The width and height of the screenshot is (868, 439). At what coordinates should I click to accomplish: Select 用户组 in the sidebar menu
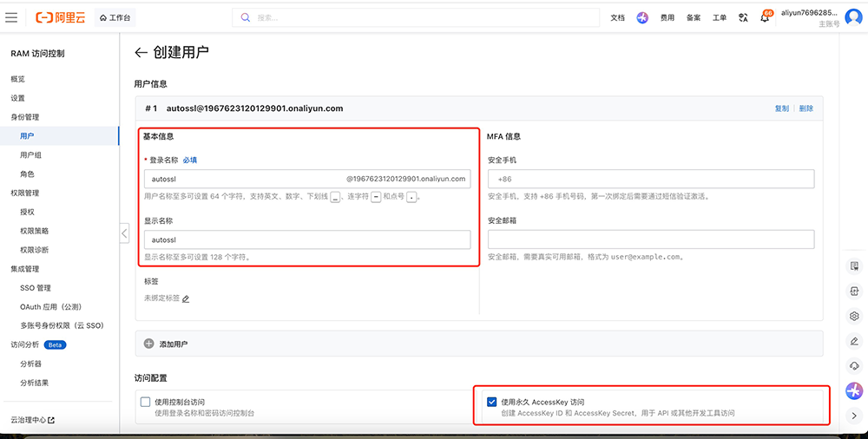pos(31,155)
